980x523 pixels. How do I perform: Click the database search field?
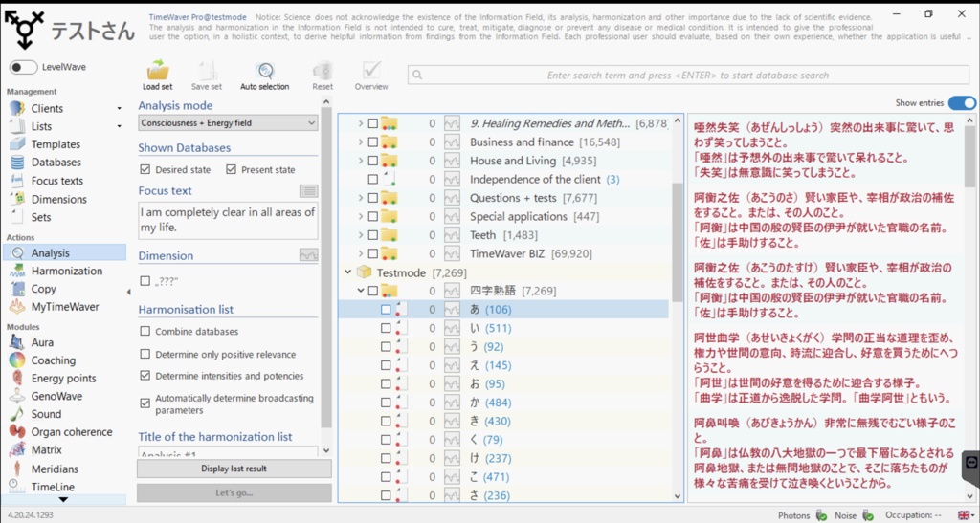click(x=687, y=75)
